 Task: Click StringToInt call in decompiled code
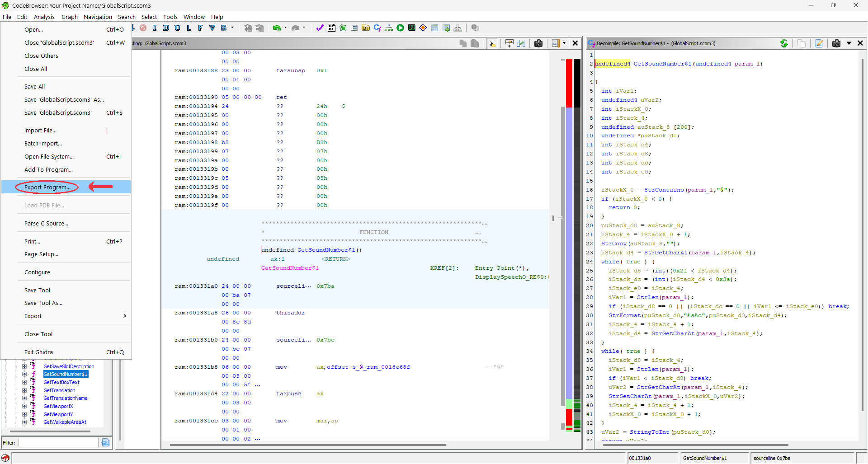649,432
